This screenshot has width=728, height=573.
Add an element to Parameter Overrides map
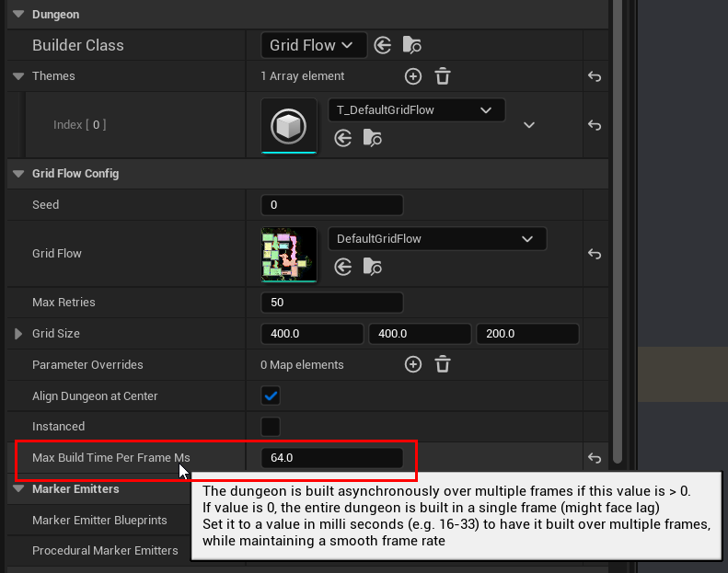(413, 365)
